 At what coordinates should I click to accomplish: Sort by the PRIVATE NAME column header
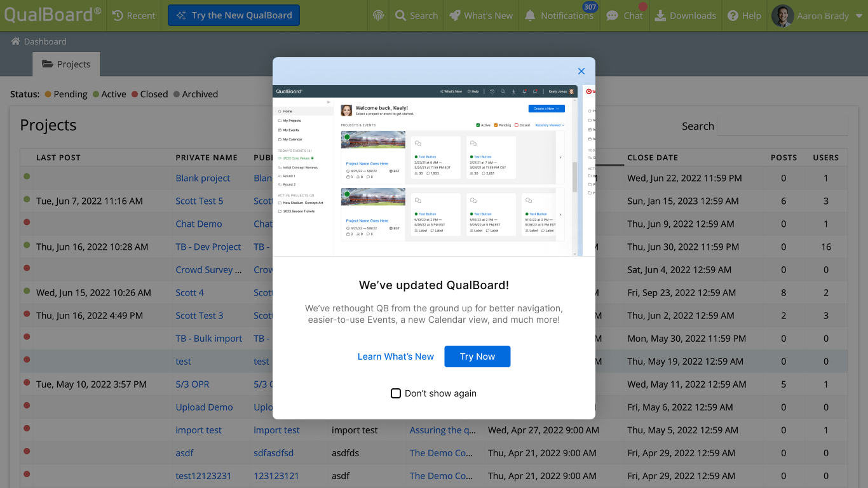tap(207, 158)
